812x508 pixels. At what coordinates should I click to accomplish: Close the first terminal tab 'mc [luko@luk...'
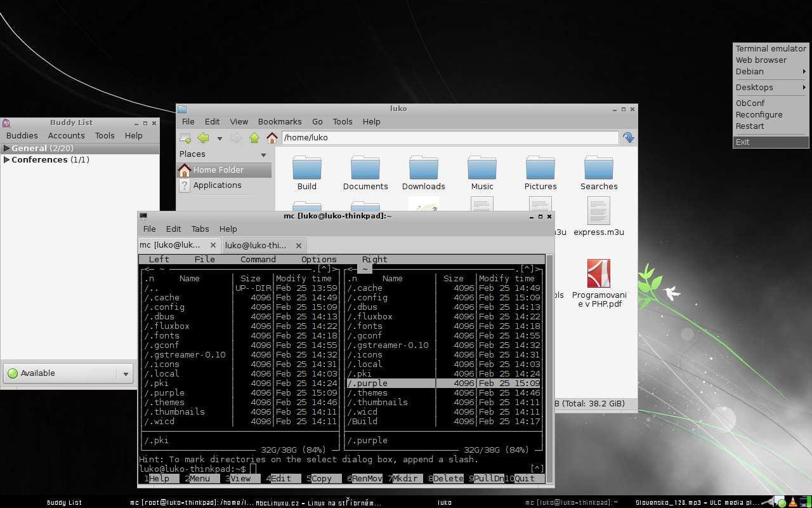(x=213, y=245)
